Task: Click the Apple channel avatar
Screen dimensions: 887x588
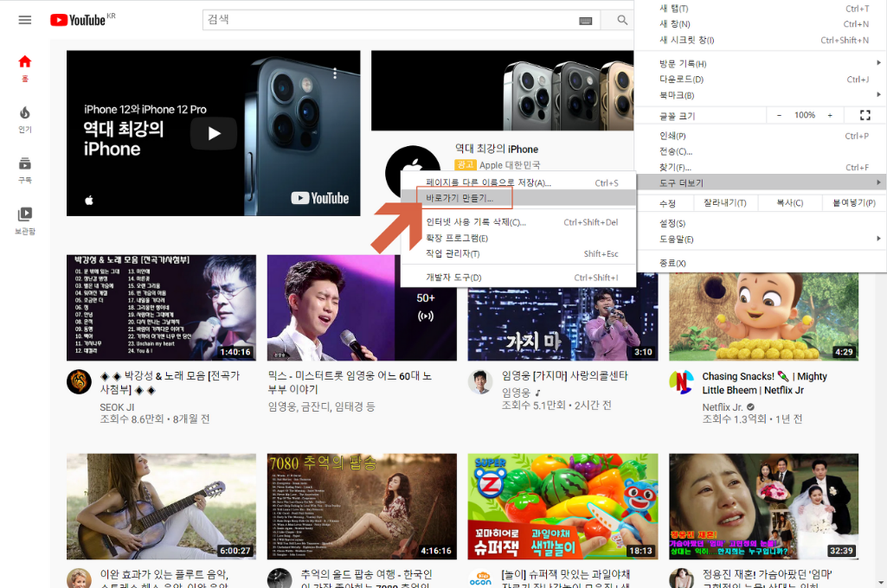Action: pyautogui.click(x=413, y=171)
